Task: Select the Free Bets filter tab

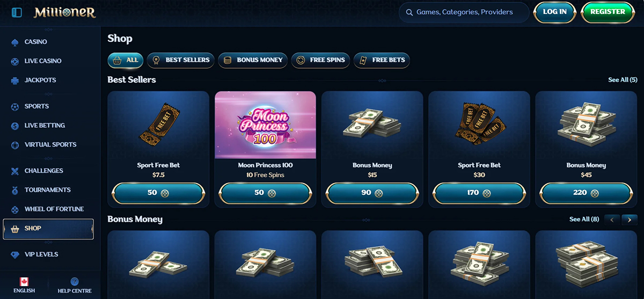Action: click(382, 60)
